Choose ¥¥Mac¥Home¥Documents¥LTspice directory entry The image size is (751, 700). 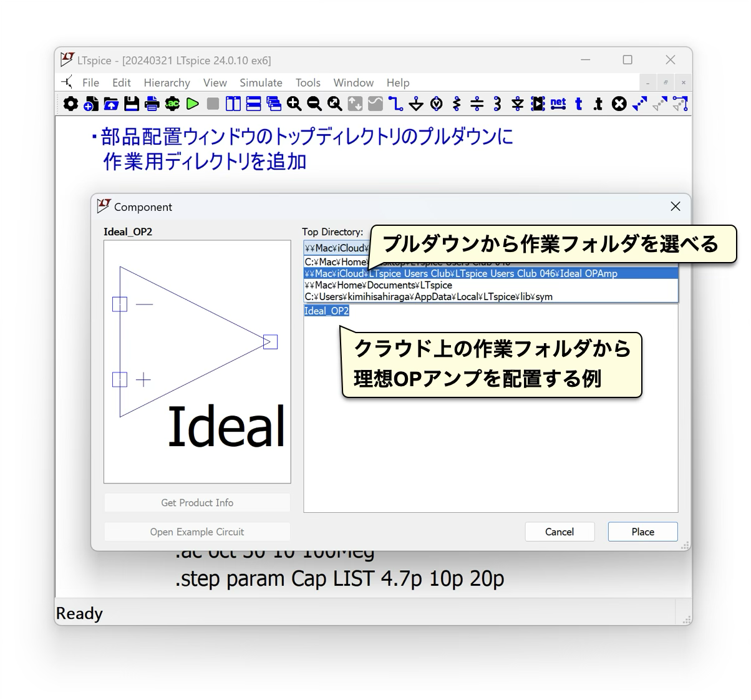491,285
